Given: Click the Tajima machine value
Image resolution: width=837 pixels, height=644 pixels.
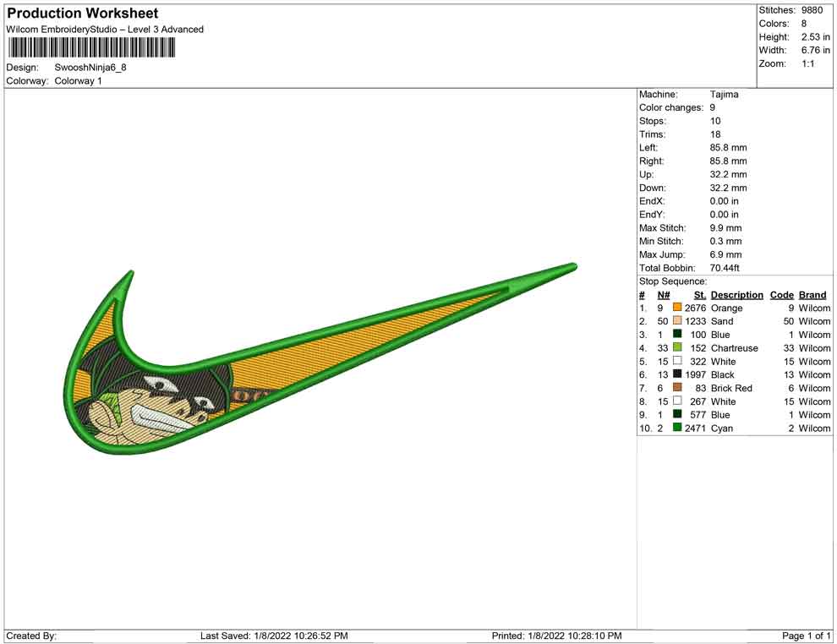Looking at the screenshot, I should (x=724, y=95).
